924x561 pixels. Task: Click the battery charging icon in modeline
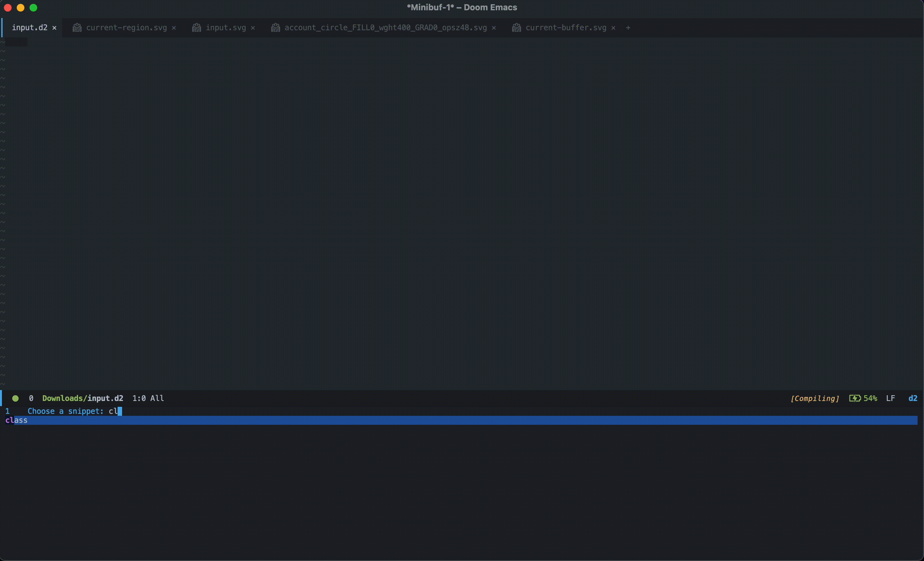click(x=855, y=398)
